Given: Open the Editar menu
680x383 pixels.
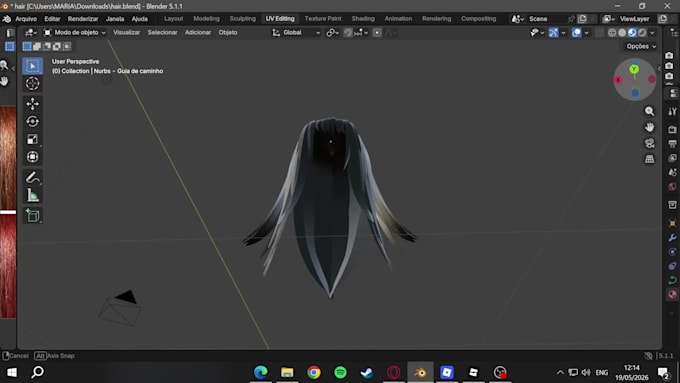Looking at the screenshot, I should tap(52, 19).
